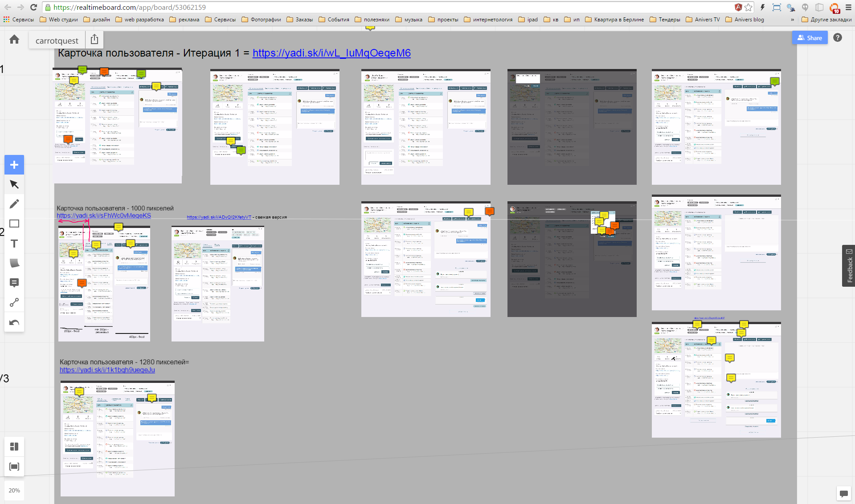Open the полезняхи bookmarks folder
Viewport: 855px width, 504px height.
(x=372, y=20)
